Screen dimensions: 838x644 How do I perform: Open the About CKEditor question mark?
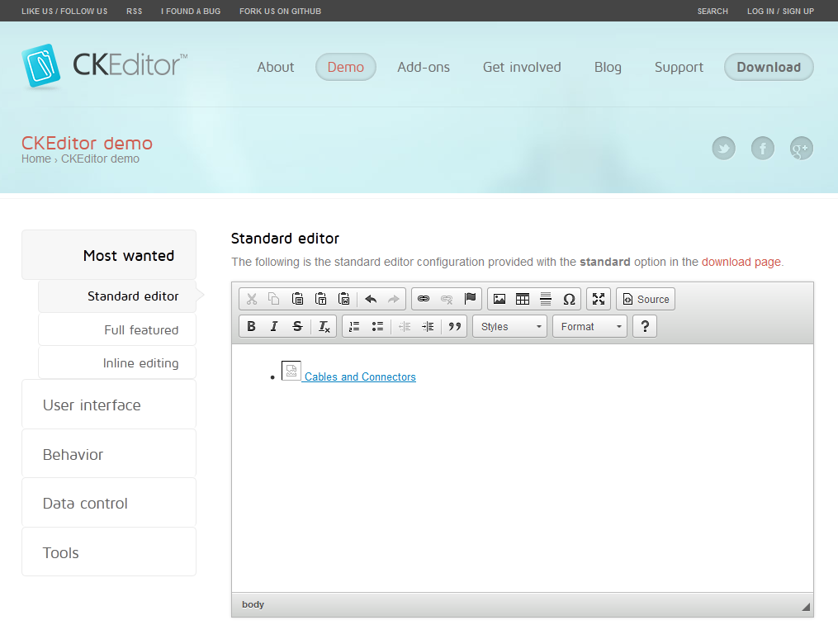[x=645, y=327]
